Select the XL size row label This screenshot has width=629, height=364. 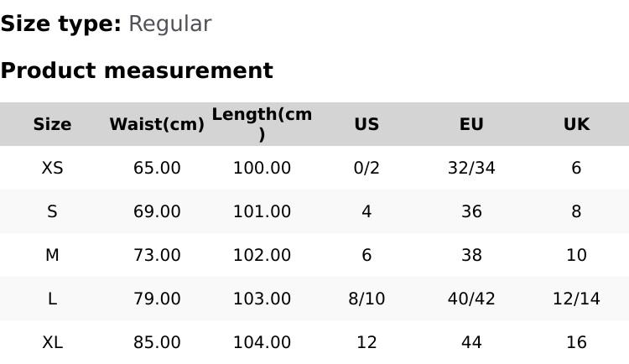(x=52, y=343)
